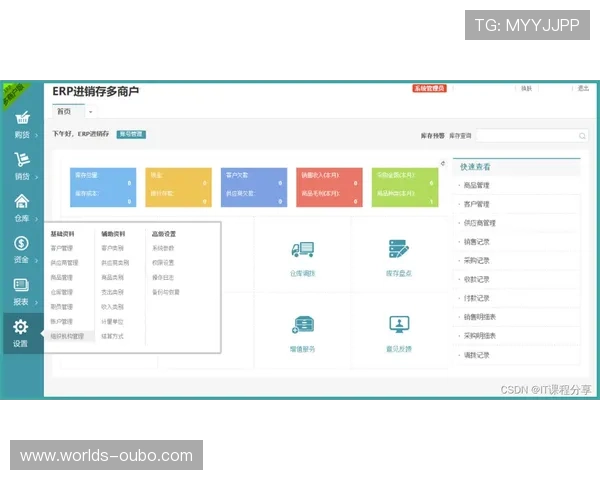Open 销售明细表 in 快速查看 list
Viewport: 600px width, 480px height.
pos(479,317)
